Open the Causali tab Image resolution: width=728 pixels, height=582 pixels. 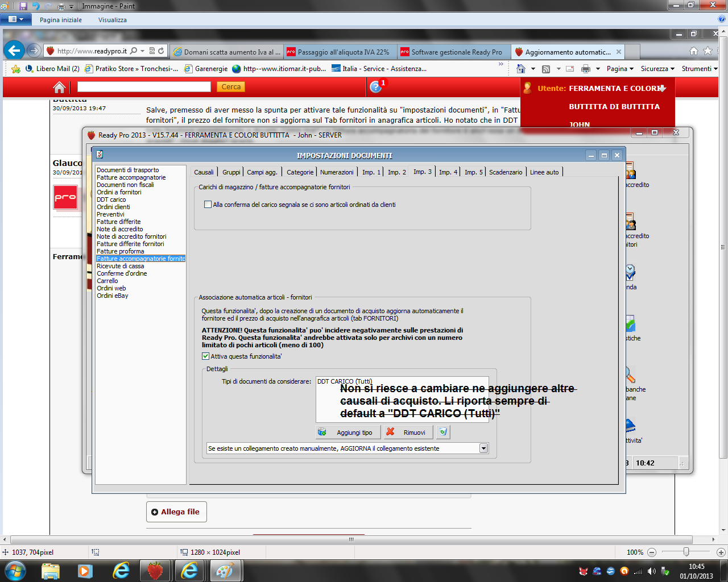pyautogui.click(x=204, y=172)
